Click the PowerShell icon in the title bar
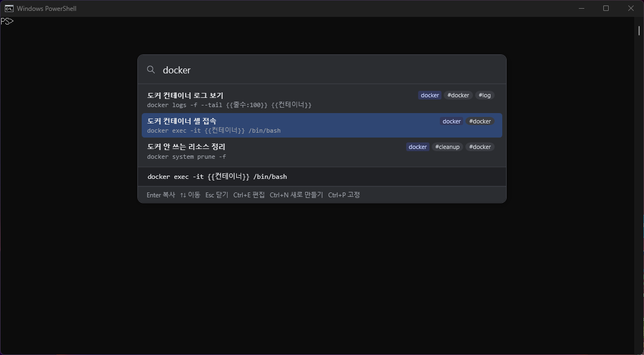Image resolution: width=644 pixels, height=355 pixels. (9, 8)
